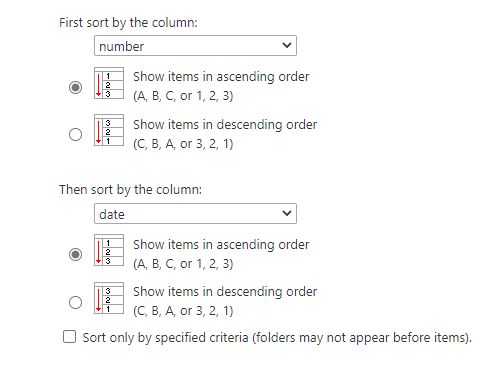499x374 pixels.
Task: Select descending order radio for First sort column
Action: (x=75, y=134)
